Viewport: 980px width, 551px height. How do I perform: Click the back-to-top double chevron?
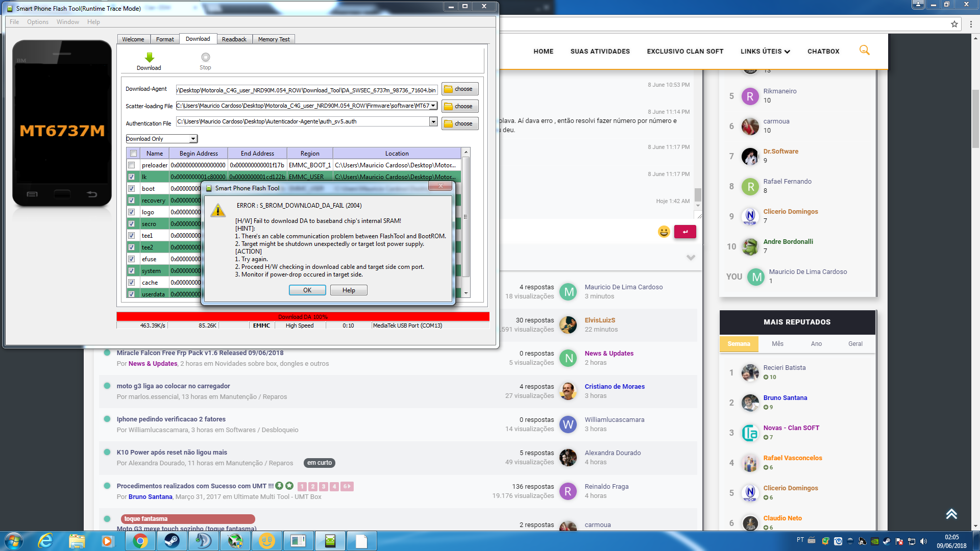coord(951,514)
